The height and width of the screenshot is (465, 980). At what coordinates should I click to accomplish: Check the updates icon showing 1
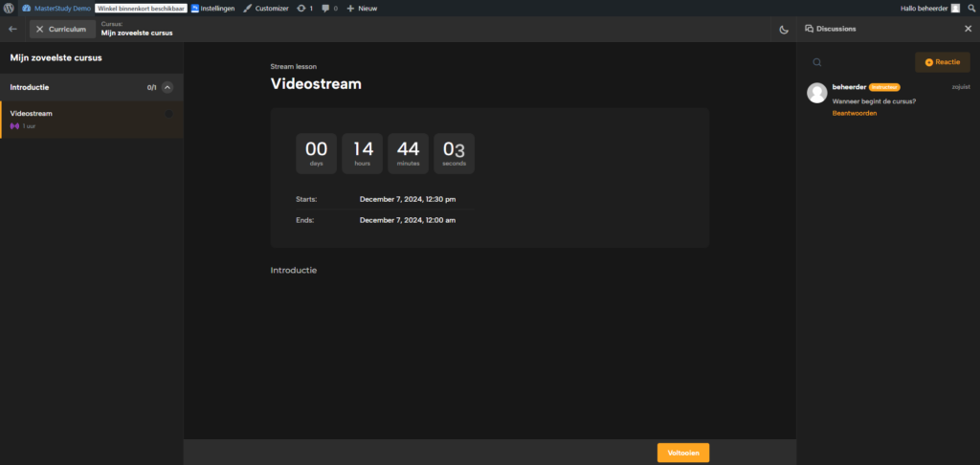pos(305,8)
